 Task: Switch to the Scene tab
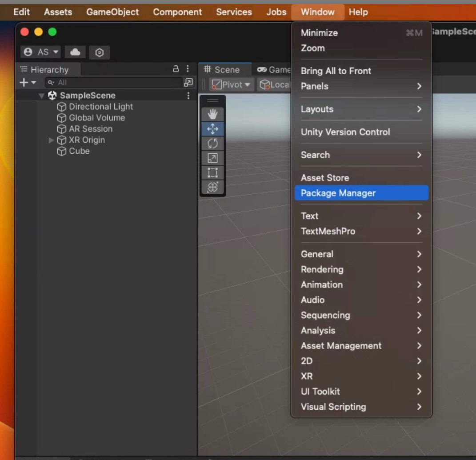click(224, 69)
